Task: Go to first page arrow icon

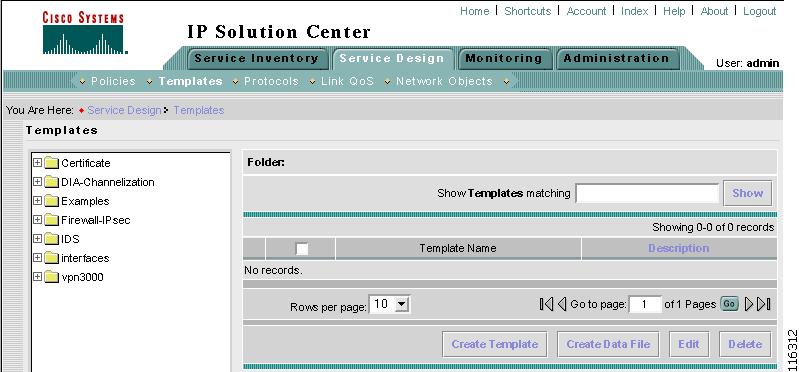Action: tap(546, 304)
